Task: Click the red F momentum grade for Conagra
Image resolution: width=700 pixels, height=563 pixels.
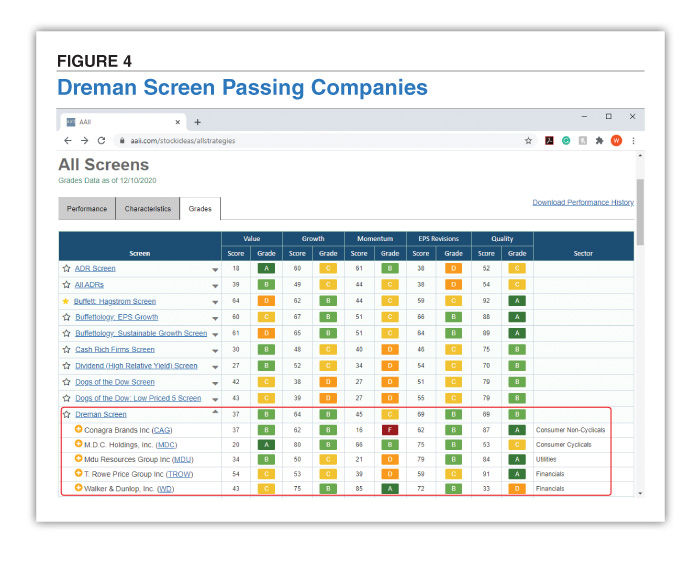Action: (x=390, y=430)
